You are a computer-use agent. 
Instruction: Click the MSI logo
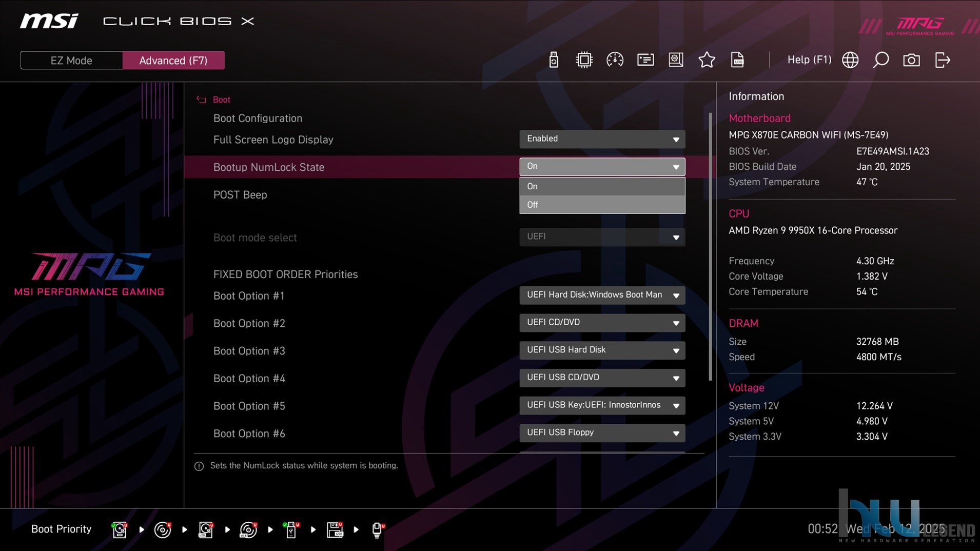49,21
